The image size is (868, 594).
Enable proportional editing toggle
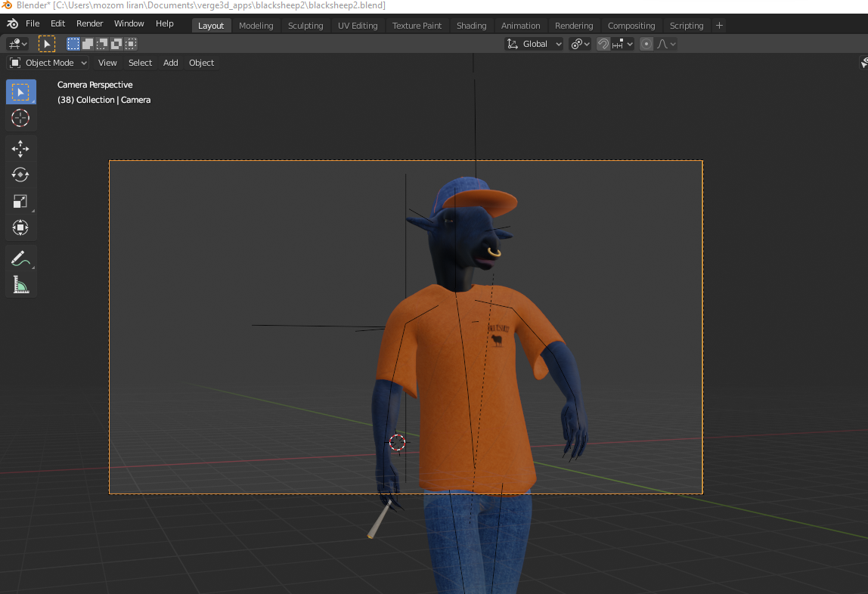pos(646,44)
